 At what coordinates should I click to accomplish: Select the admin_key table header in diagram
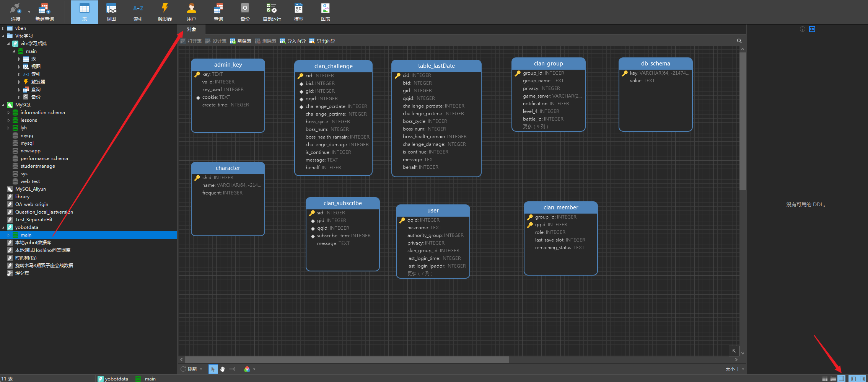tap(228, 65)
